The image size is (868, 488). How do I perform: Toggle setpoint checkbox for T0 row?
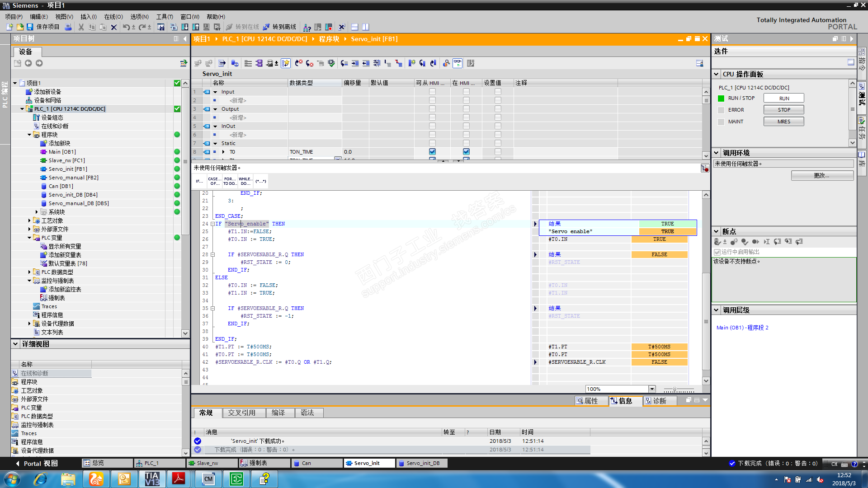point(498,152)
